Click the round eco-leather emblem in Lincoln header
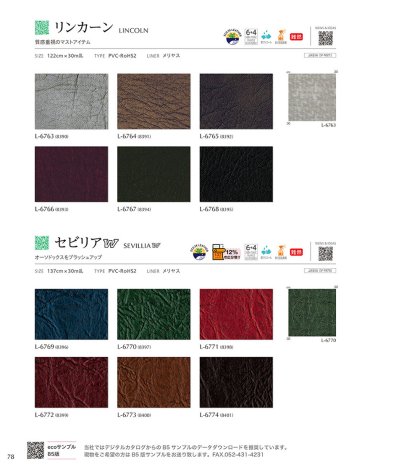Viewport: 420px width, 467px height. (232, 37)
